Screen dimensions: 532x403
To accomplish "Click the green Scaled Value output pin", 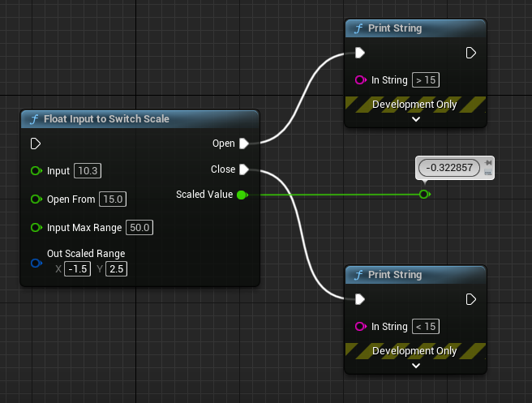I will [242, 195].
